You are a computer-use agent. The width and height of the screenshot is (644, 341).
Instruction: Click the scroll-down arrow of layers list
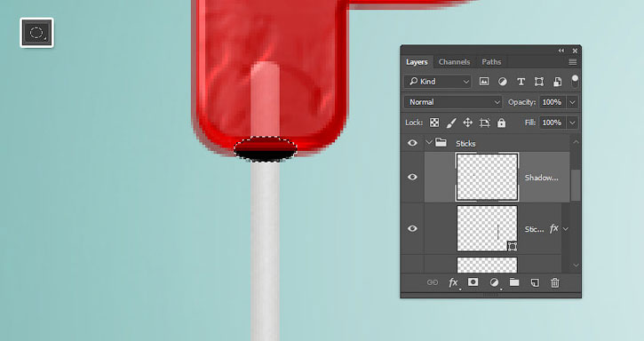click(x=576, y=266)
